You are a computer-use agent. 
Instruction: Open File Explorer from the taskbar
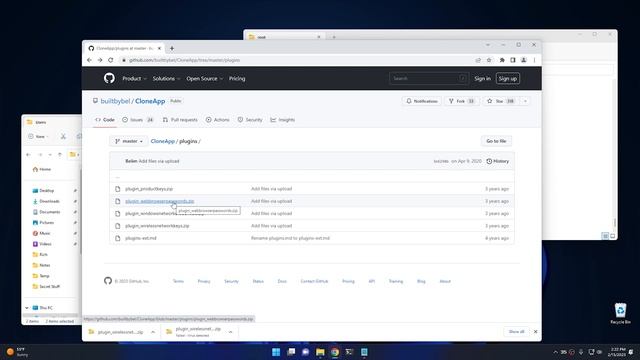pos(320,352)
